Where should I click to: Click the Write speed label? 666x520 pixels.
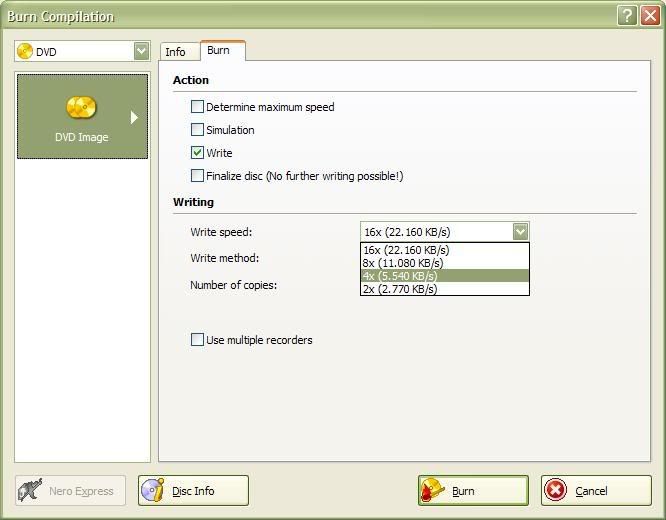point(221,232)
